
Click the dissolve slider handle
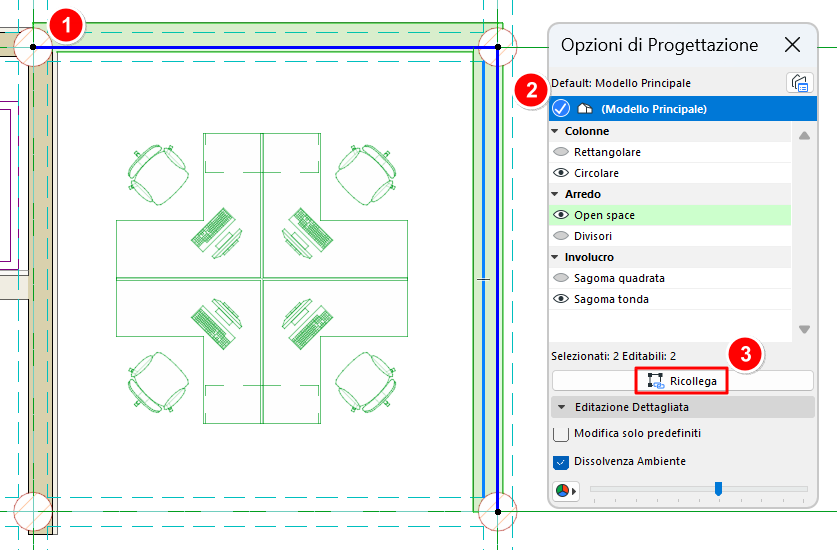pos(718,489)
